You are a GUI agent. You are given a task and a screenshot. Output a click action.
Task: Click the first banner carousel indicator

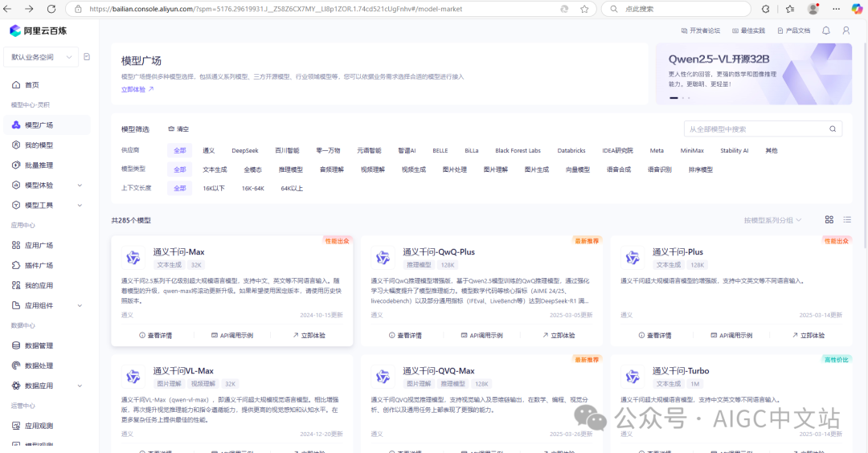(674, 98)
